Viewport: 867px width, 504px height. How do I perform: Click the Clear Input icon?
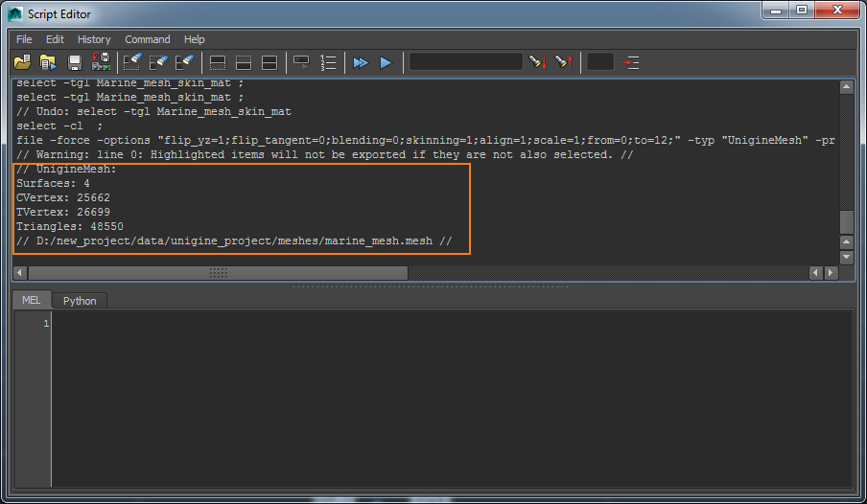[158, 62]
